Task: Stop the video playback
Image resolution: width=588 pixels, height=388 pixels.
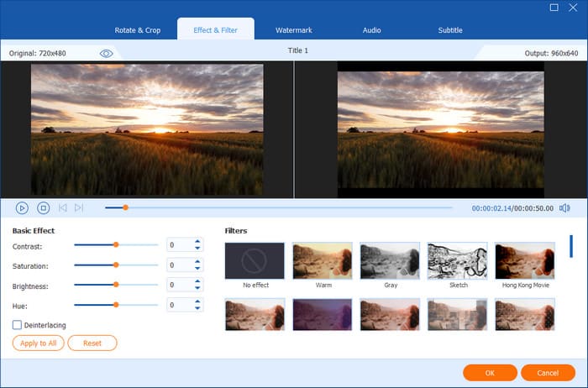Action: pos(44,207)
